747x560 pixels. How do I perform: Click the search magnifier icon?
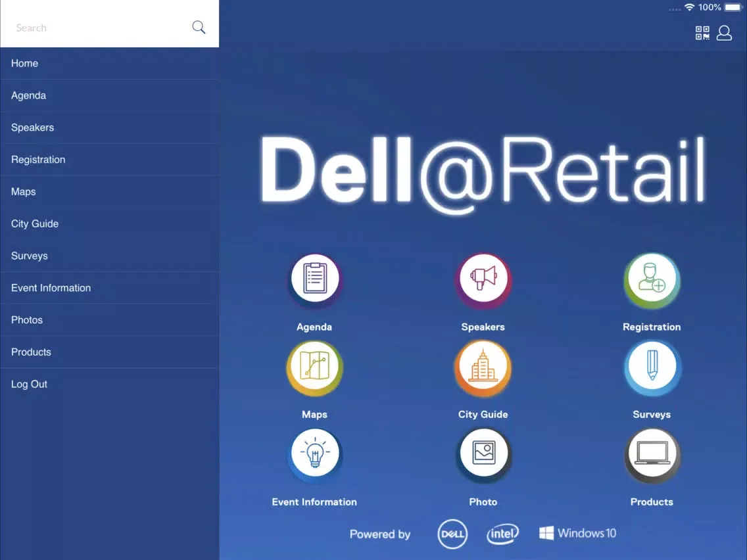[199, 27]
